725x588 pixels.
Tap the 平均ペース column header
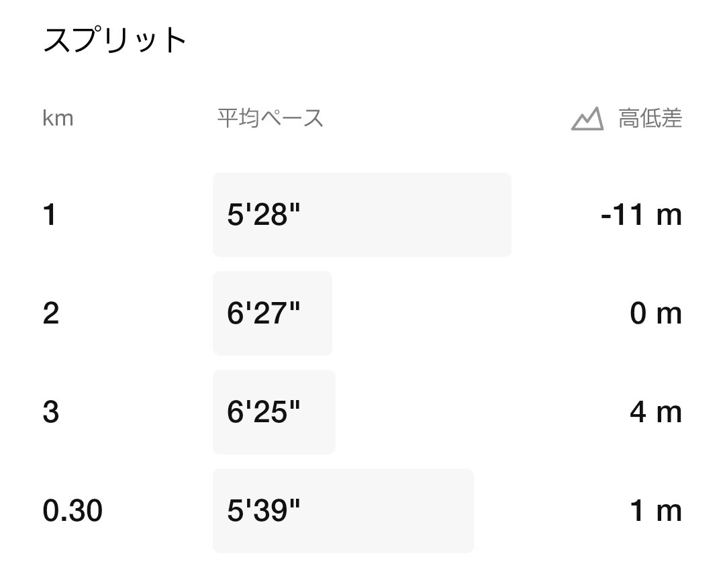tap(270, 119)
